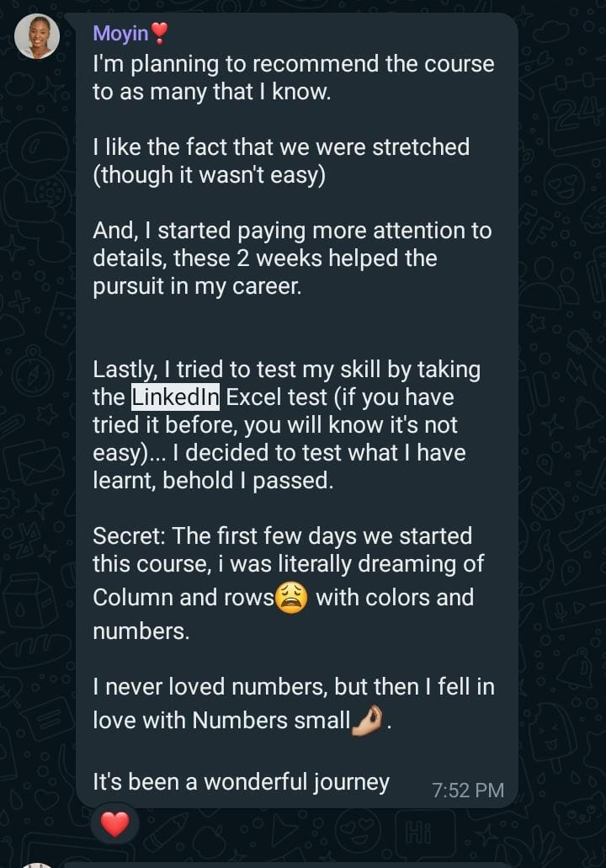Select the line starting "And, I started paying"
The width and height of the screenshot is (606, 868).
point(292,231)
